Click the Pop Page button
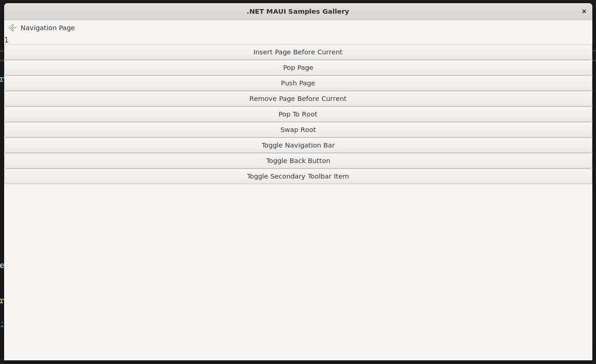The width and height of the screenshot is (596, 364). coord(298,68)
